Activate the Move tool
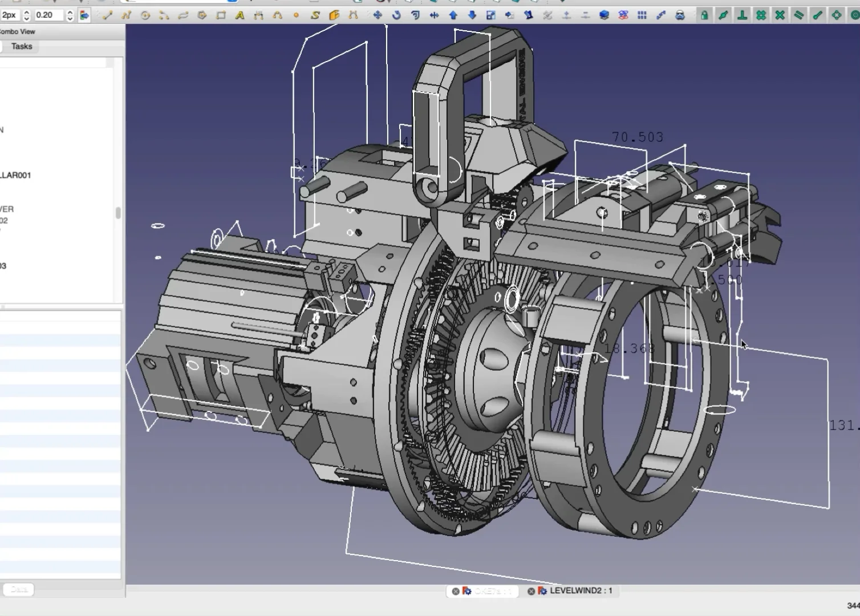Viewport: 860px width, 616px height. point(378,15)
